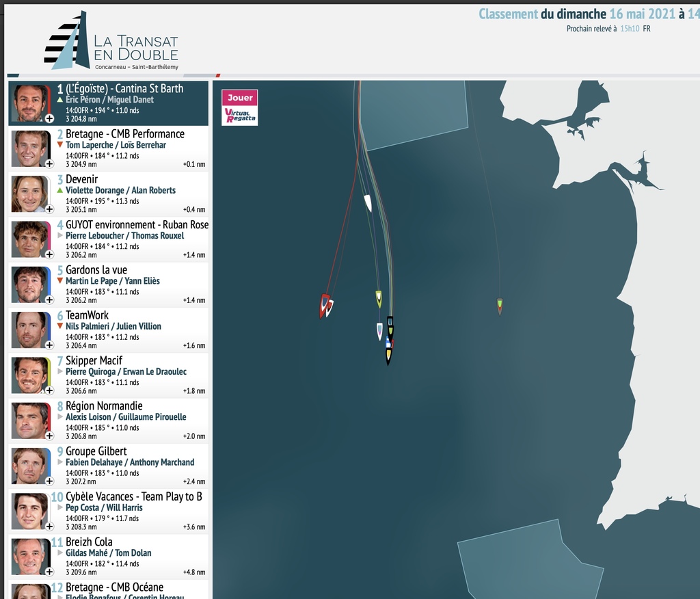Screen dimensions: 700x599
Task: Click skippers Eric Péron / Miguel Danet
Action: [109, 100]
